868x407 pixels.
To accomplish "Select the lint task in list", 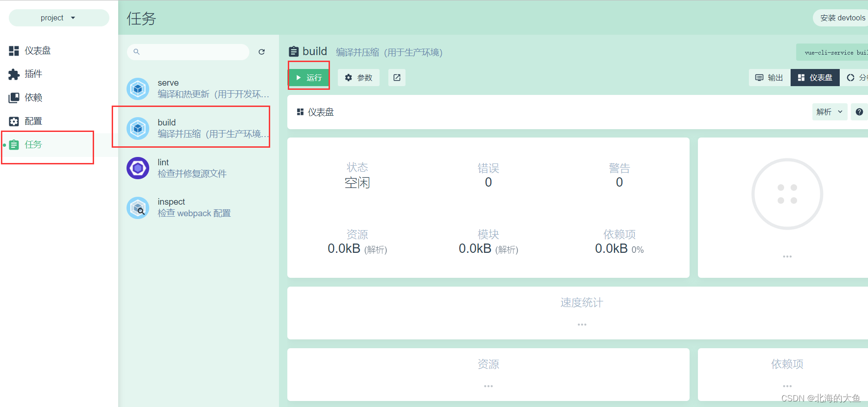I will 198,168.
